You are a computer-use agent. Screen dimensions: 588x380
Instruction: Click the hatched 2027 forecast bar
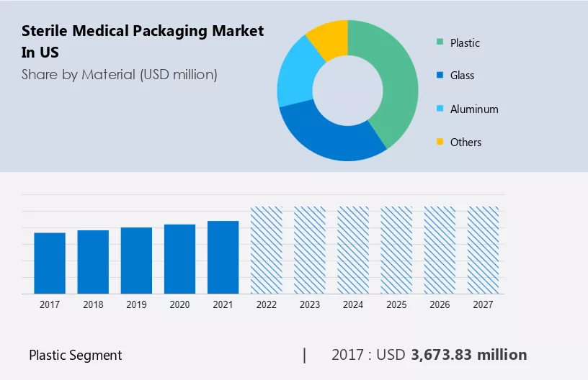(x=483, y=250)
